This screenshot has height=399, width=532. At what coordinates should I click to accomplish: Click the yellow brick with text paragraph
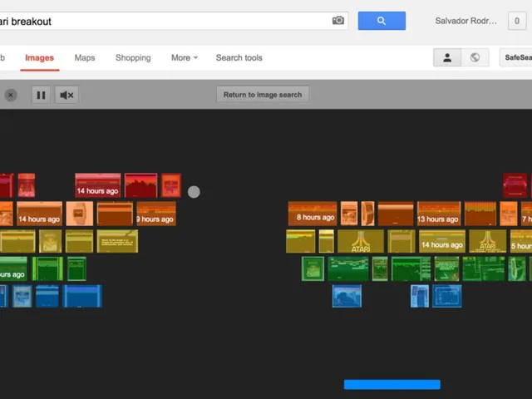tap(117, 241)
